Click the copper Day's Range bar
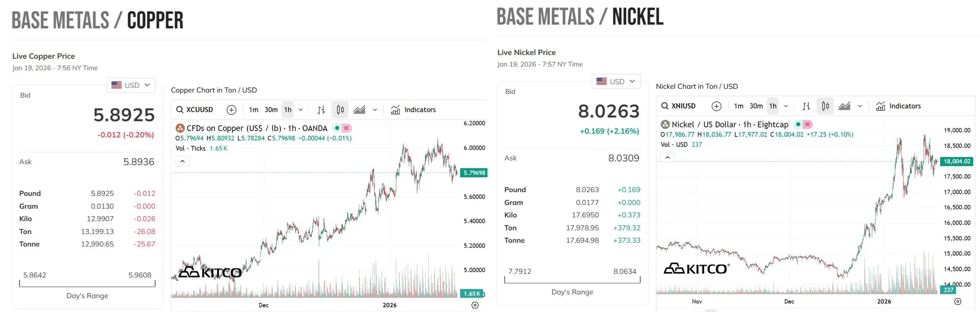The image size is (980, 312). coord(87,283)
